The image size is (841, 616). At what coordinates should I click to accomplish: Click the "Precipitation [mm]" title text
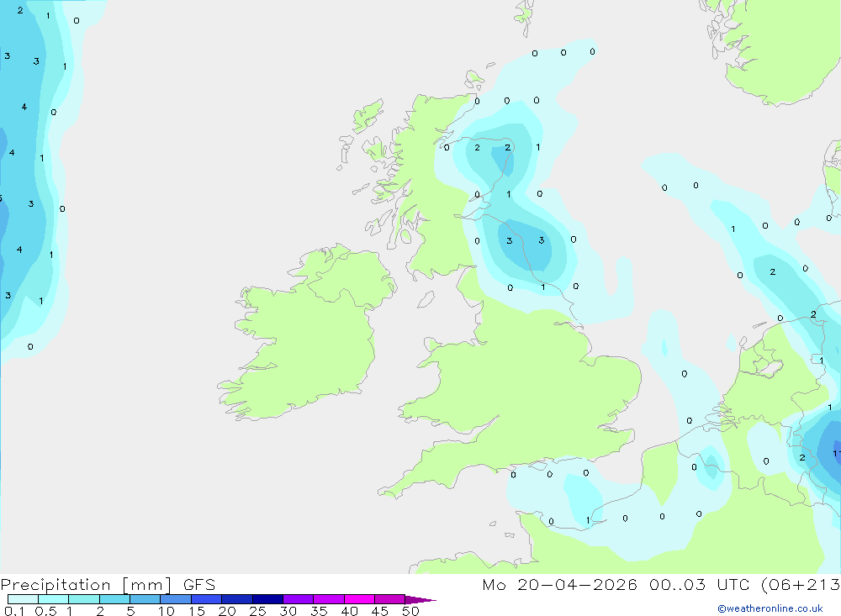pos(86,585)
